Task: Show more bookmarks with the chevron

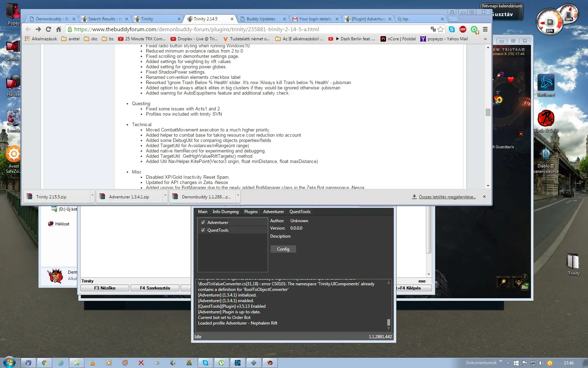Action: (485, 39)
